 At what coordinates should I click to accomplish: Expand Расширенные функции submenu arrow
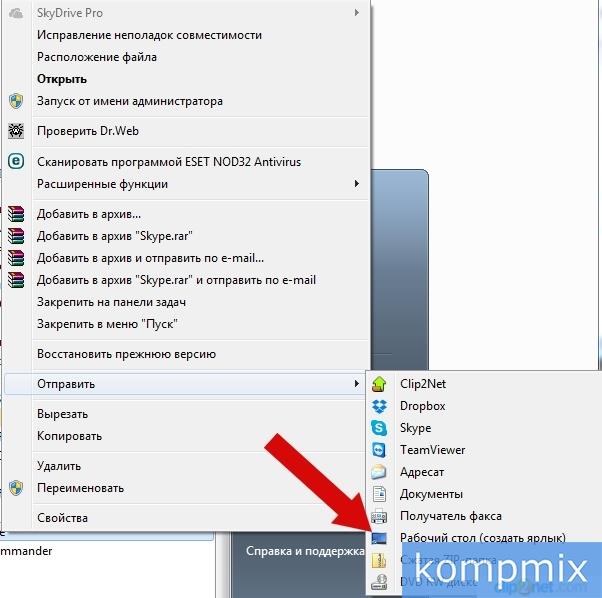357,184
